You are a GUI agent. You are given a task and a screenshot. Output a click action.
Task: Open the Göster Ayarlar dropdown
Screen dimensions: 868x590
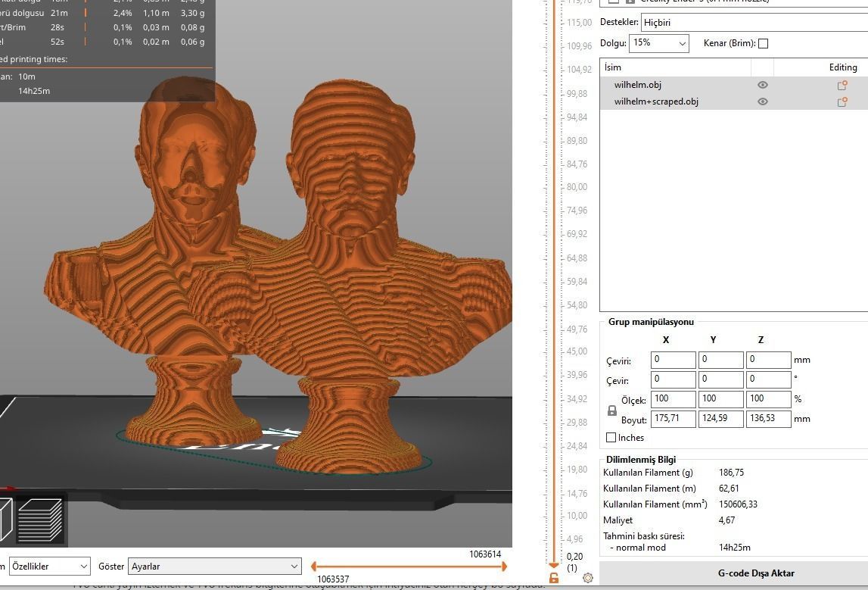(215, 567)
